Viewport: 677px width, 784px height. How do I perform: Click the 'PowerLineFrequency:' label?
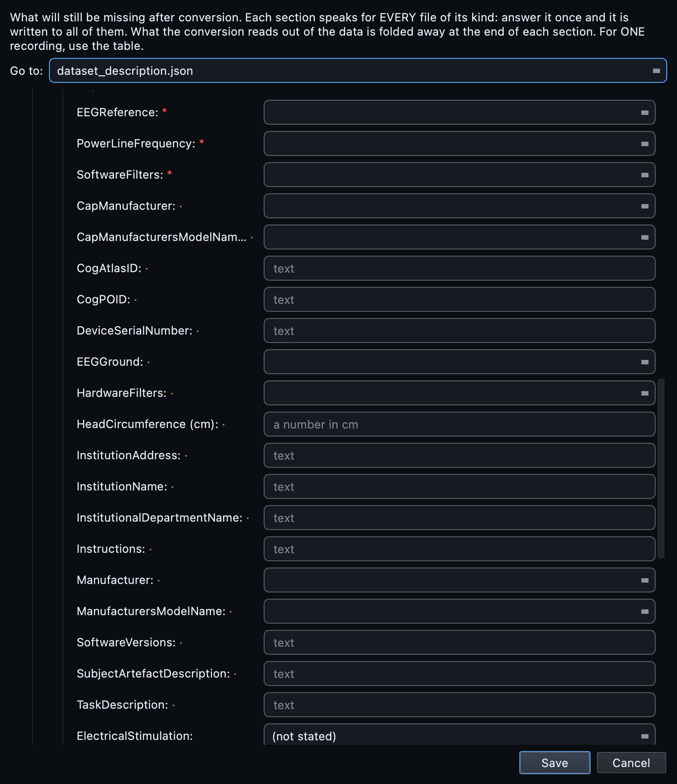pyautogui.click(x=136, y=143)
